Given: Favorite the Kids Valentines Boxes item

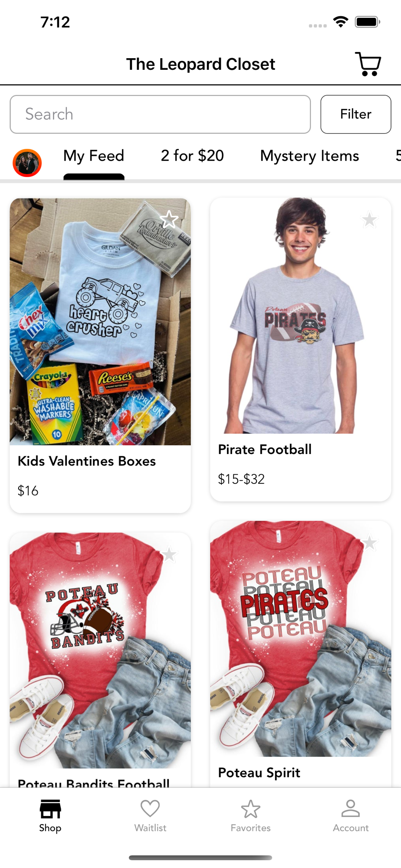Looking at the screenshot, I should 169,219.
